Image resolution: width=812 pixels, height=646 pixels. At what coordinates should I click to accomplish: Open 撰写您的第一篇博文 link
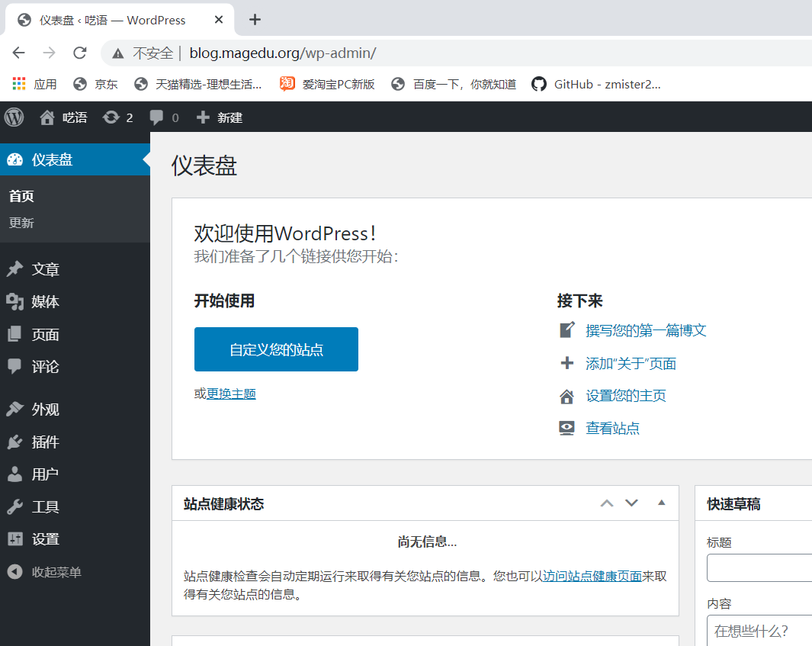click(x=646, y=330)
